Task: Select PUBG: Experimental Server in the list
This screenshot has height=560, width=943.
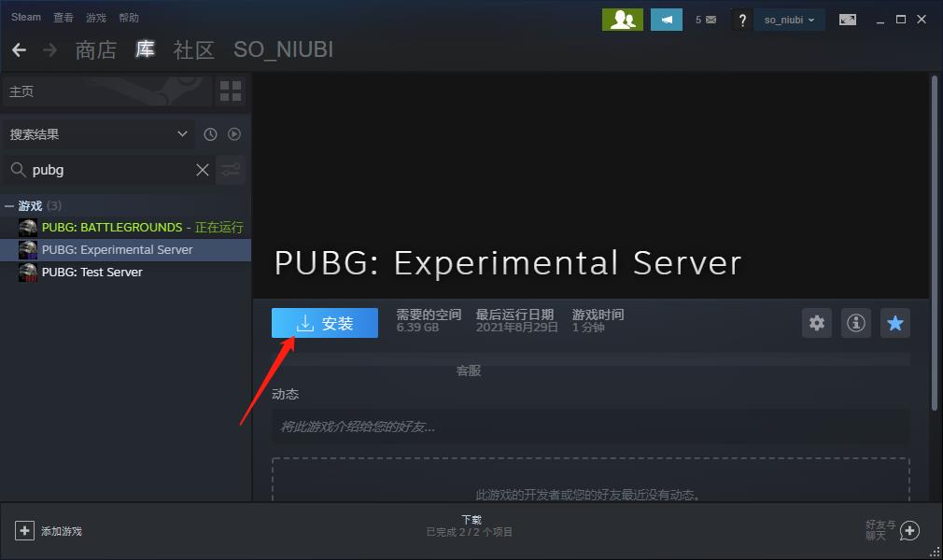Action: tap(126, 249)
